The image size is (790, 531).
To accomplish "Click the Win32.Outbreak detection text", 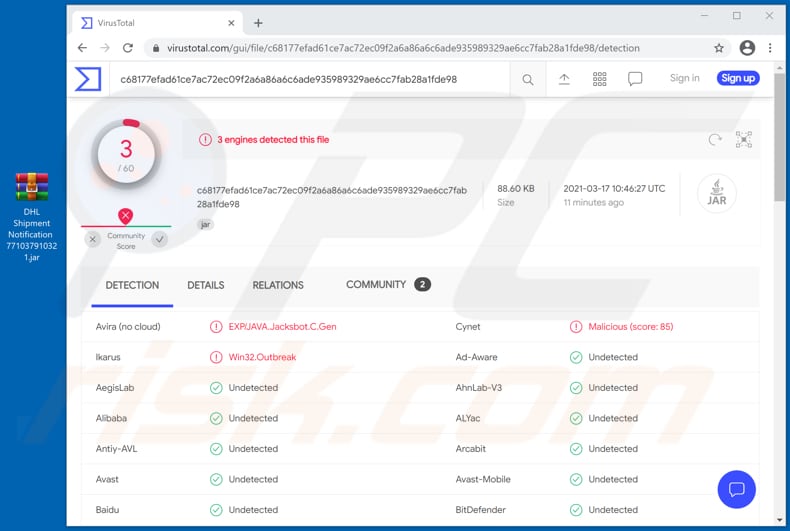I will pos(262,357).
